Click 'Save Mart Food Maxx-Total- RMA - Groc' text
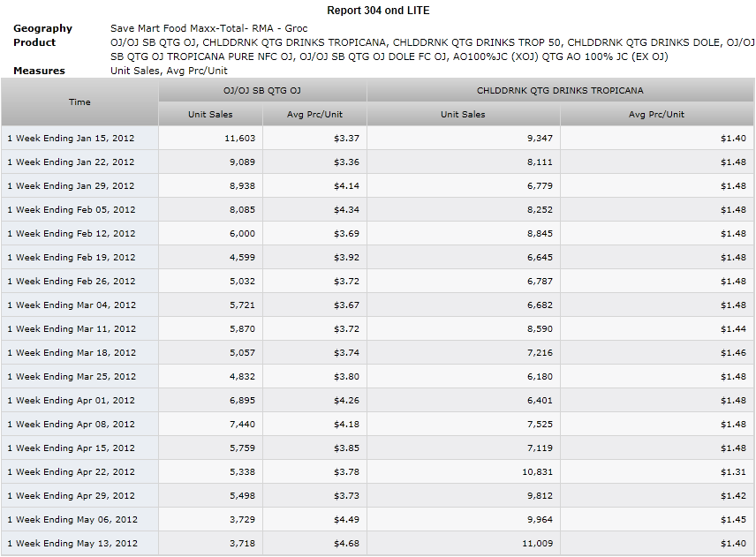Viewport: 756px width, 557px height. (208, 28)
